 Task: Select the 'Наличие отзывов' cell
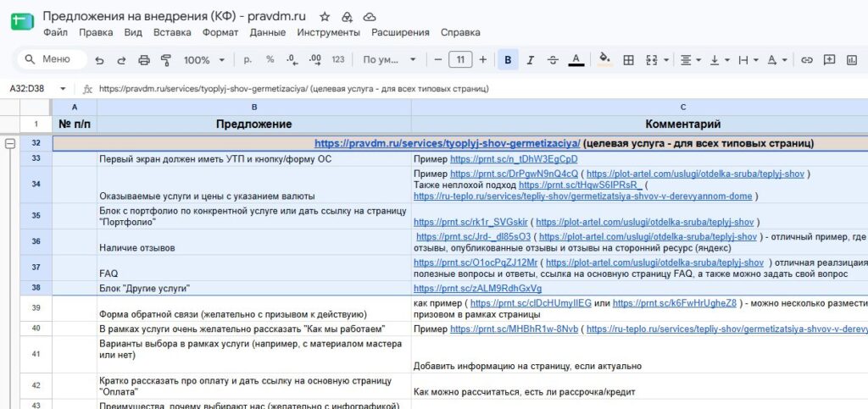(254, 242)
